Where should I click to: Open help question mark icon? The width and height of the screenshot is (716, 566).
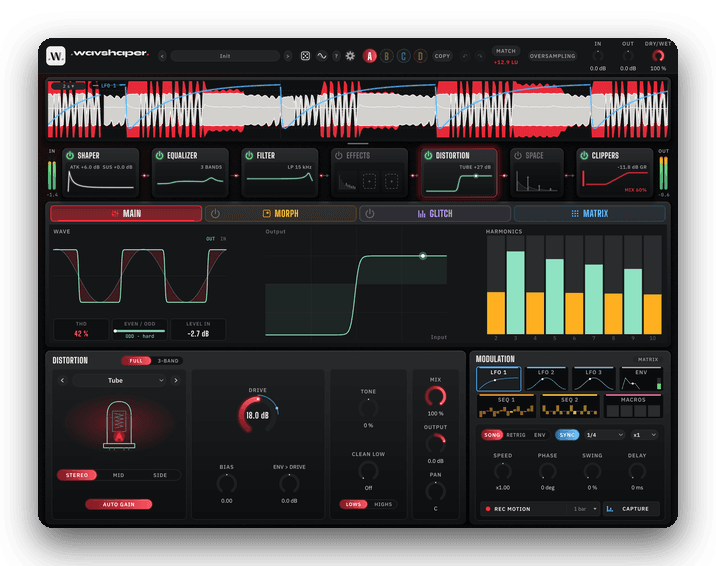pyautogui.click(x=336, y=56)
